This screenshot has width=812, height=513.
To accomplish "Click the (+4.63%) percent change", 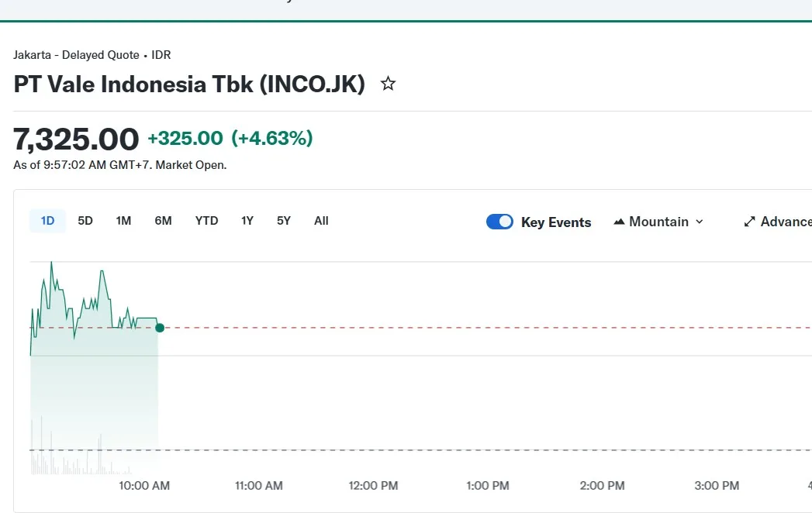I will tap(272, 138).
